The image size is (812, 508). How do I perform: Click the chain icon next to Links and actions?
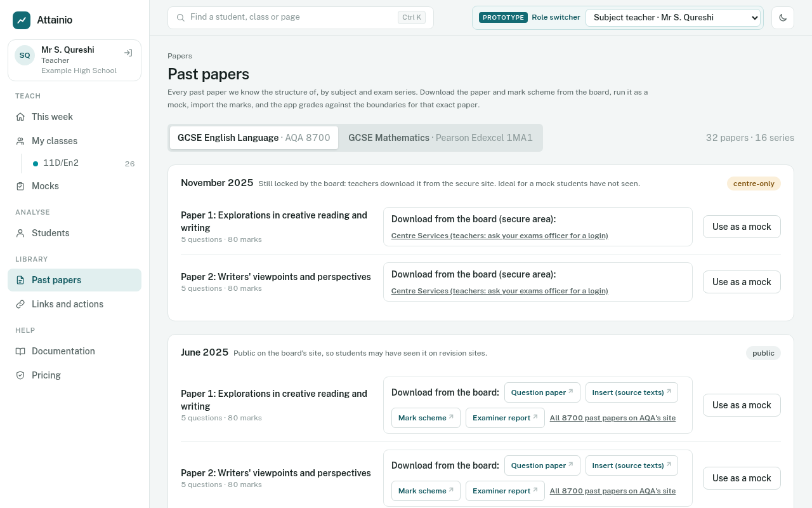[20, 304]
